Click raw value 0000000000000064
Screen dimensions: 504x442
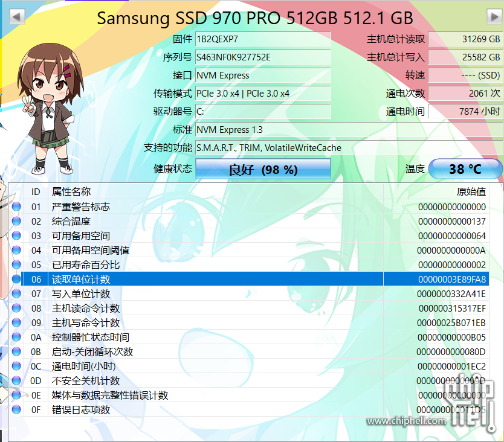coord(451,235)
